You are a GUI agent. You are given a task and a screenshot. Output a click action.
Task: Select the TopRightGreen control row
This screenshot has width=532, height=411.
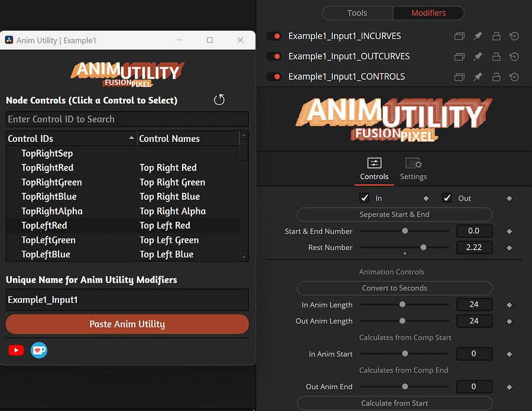point(123,182)
